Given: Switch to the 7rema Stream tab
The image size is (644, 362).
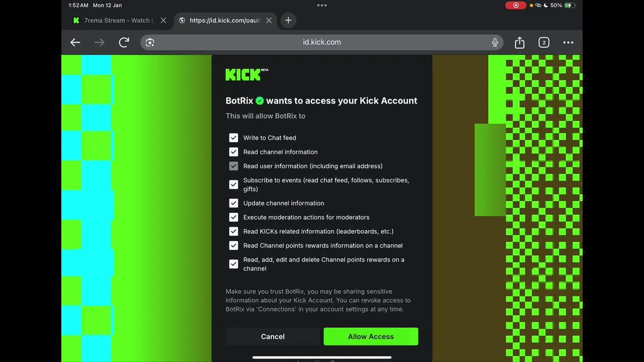Looking at the screenshot, I should [x=119, y=21].
